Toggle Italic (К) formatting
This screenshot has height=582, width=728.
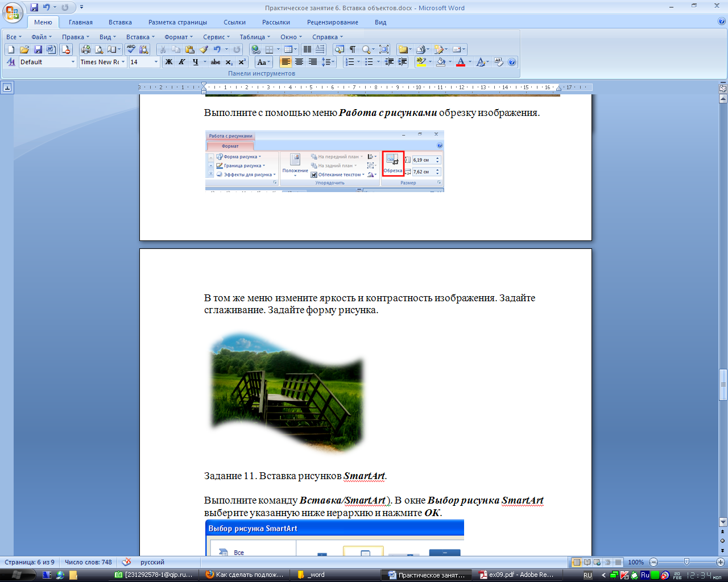pyautogui.click(x=182, y=62)
